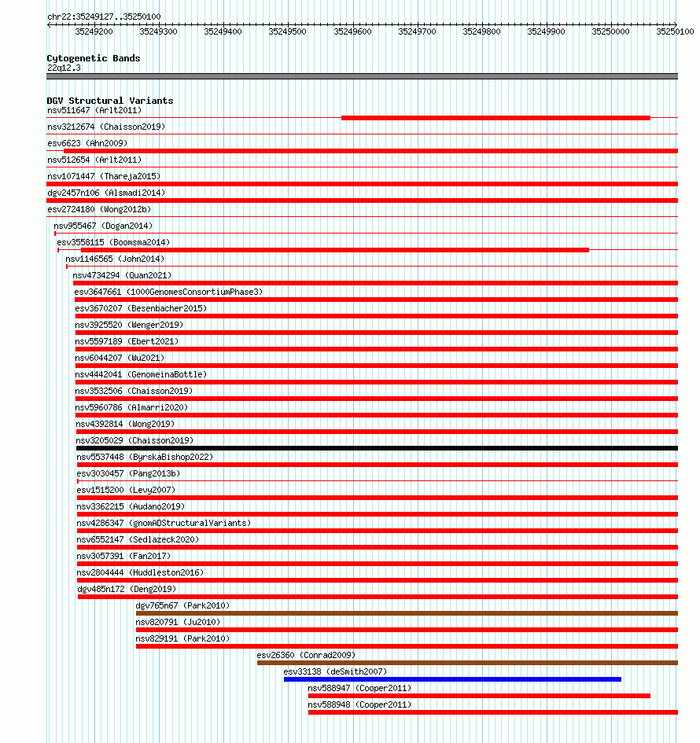
Task: Open nsv820791 (Ju2010) label
Action: pos(178,623)
